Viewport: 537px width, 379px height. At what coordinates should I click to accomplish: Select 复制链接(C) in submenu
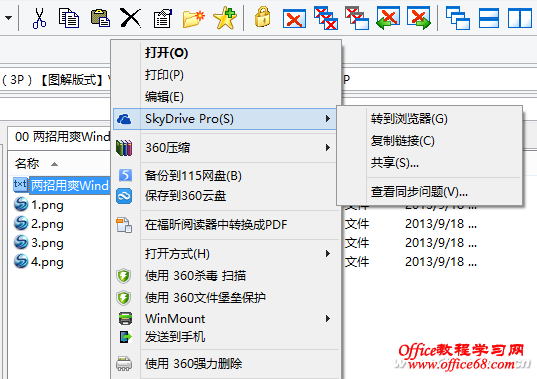[x=429, y=141]
